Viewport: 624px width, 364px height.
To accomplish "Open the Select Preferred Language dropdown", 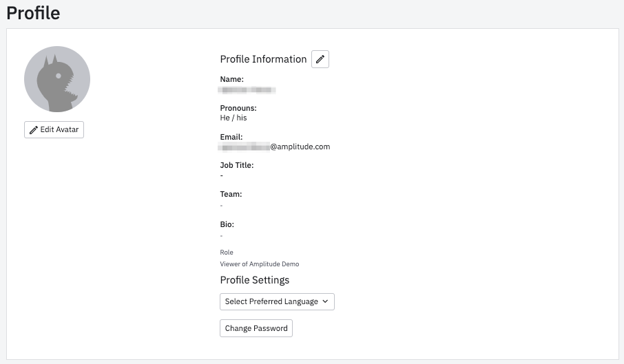I will pyautogui.click(x=277, y=301).
